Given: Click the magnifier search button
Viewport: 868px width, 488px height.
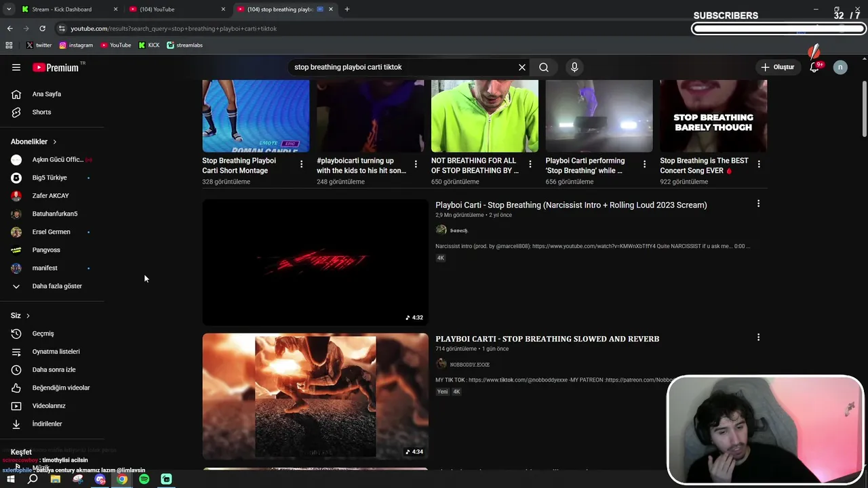Looking at the screenshot, I should point(544,67).
